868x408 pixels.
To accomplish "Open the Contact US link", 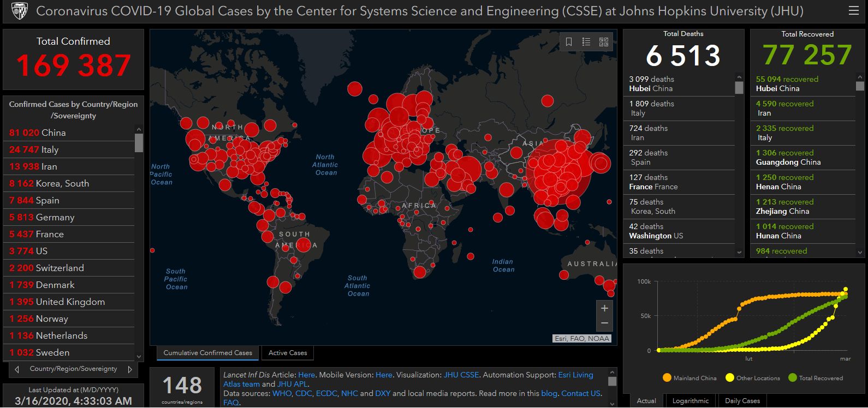I will (581, 393).
